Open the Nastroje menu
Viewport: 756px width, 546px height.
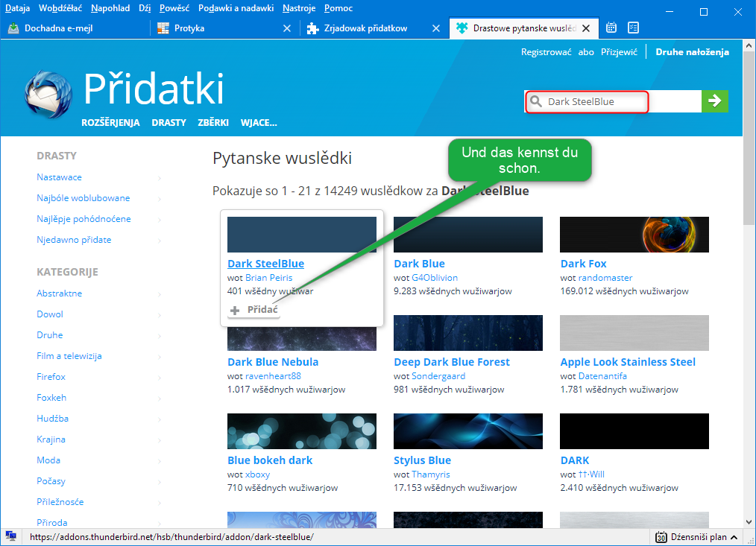pos(299,8)
